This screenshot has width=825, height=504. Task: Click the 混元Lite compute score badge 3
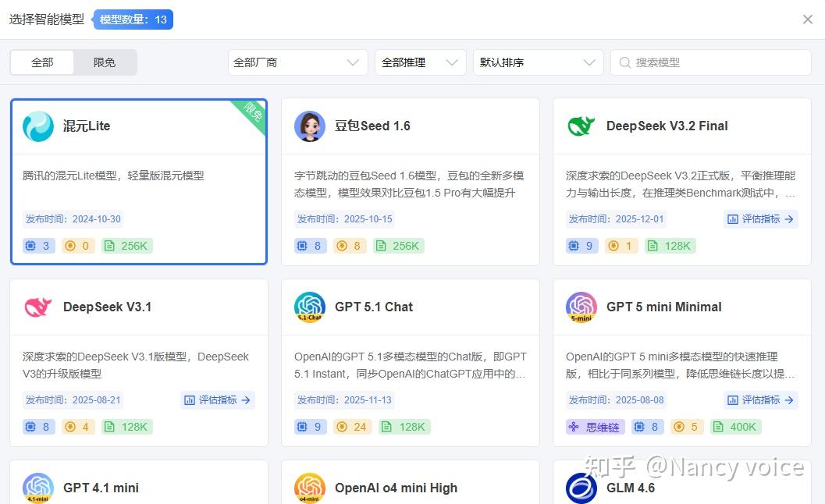click(x=39, y=246)
